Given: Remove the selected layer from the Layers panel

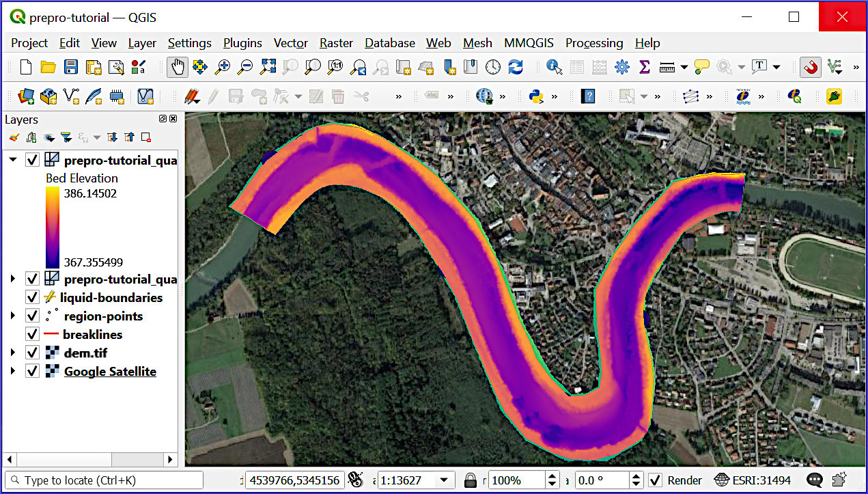Looking at the screenshot, I should (145, 137).
